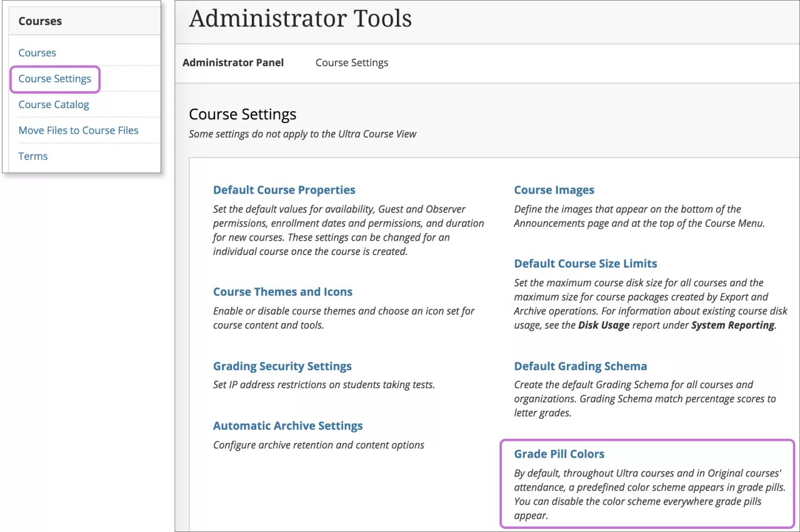Image resolution: width=800 pixels, height=532 pixels.
Task: Click the Courses link at sidebar top
Action: (x=37, y=53)
